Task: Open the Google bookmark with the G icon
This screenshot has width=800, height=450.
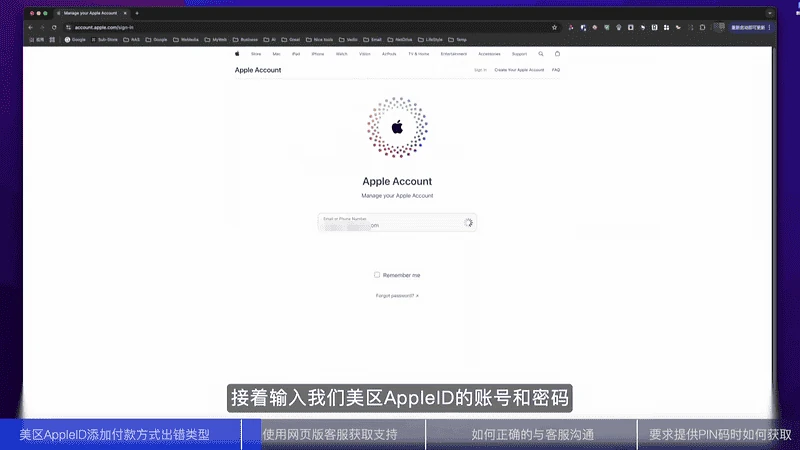Action: pos(75,40)
